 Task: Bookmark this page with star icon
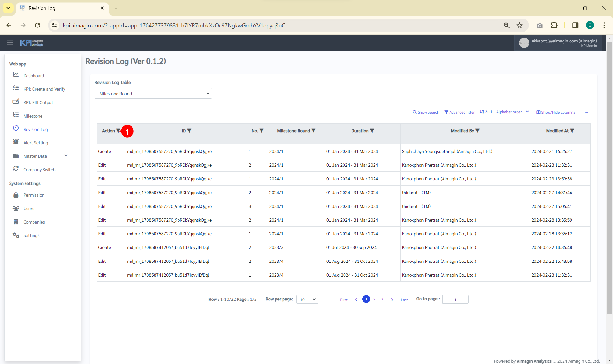point(520,26)
